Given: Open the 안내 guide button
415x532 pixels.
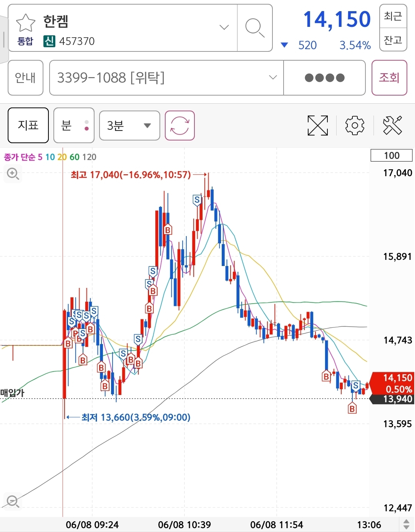Looking at the screenshot, I should pos(25,78).
